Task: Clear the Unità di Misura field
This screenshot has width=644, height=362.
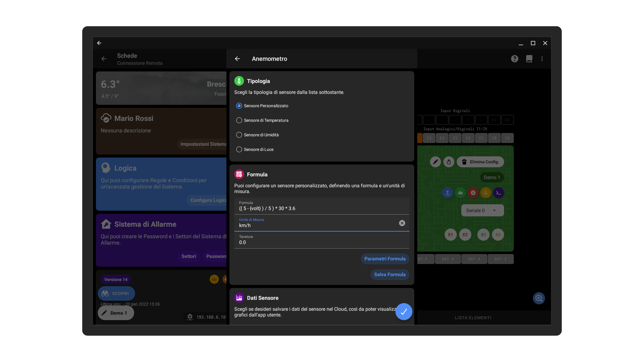Action: pos(402,223)
